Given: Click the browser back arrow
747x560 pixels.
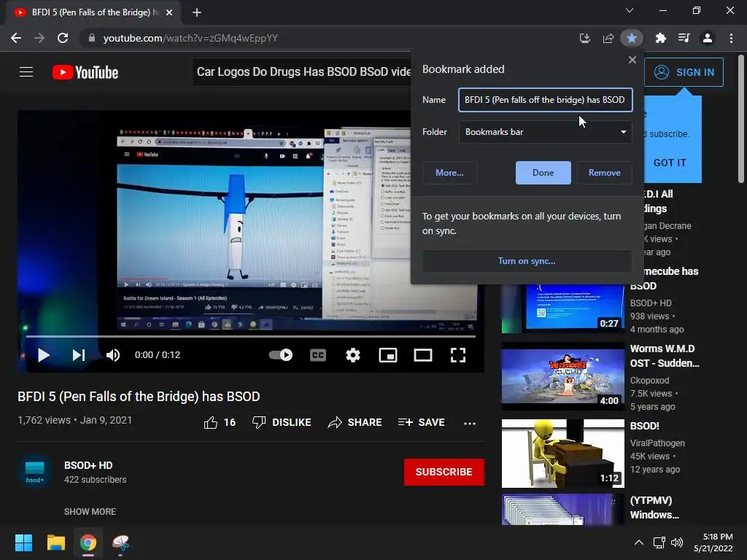Looking at the screenshot, I should [x=16, y=38].
